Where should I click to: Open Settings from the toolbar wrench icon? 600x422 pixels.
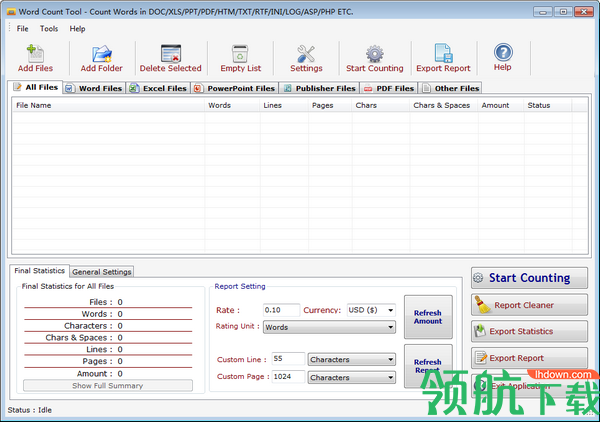click(306, 53)
